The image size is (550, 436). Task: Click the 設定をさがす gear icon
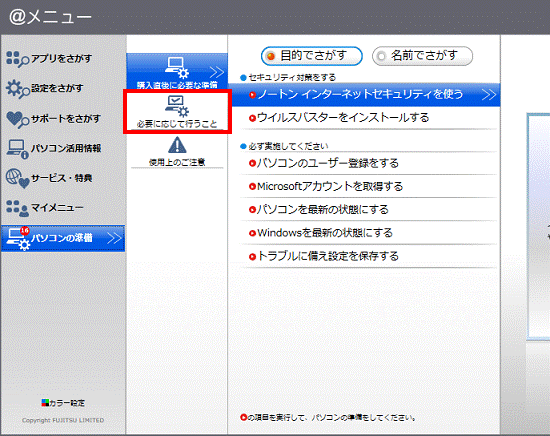[18, 89]
